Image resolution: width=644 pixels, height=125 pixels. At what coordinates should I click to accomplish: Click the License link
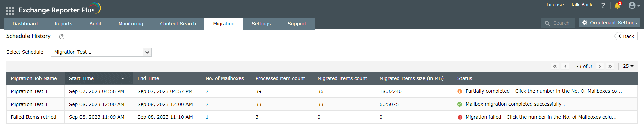[x=555, y=5]
